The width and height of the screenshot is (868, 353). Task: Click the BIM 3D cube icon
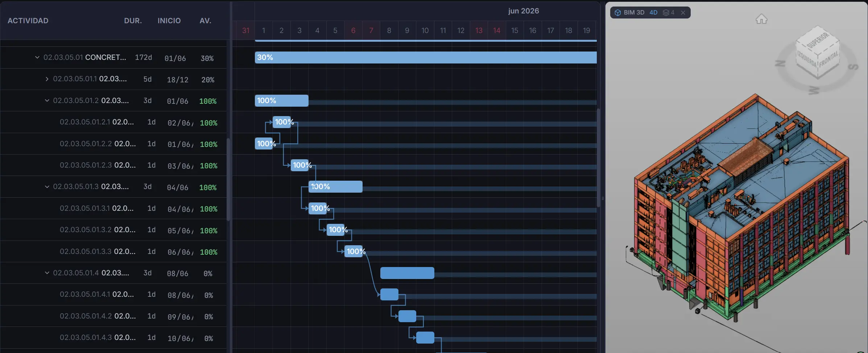tap(618, 13)
